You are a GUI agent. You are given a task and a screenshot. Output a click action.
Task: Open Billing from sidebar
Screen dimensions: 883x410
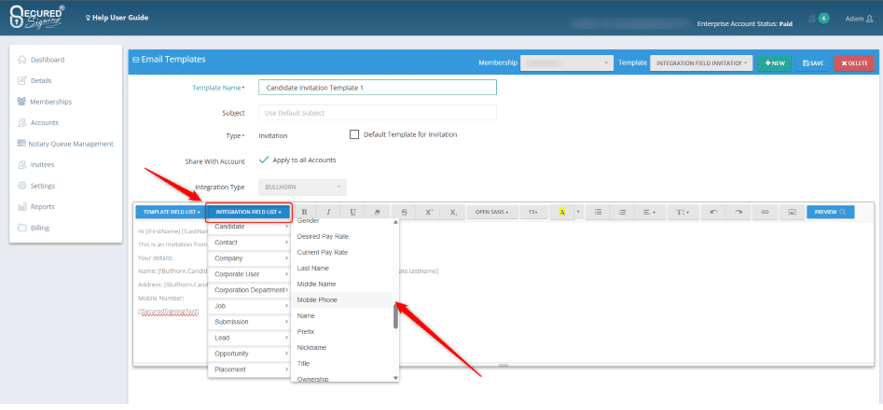click(33, 228)
